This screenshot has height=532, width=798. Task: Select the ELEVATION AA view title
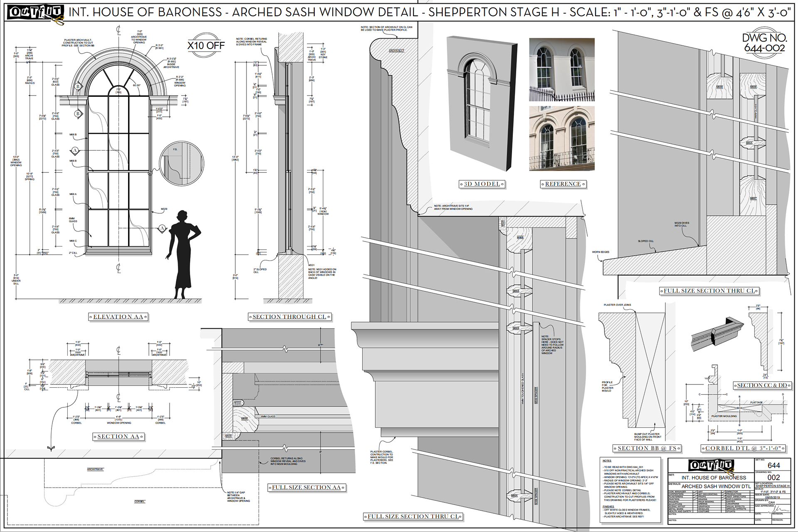[118, 317]
